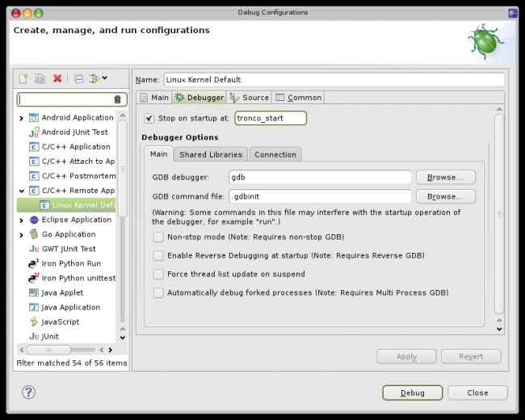Click the Iron Python Run icon
The width and height of the screenshot is (525, 420).
coord(33,263)
